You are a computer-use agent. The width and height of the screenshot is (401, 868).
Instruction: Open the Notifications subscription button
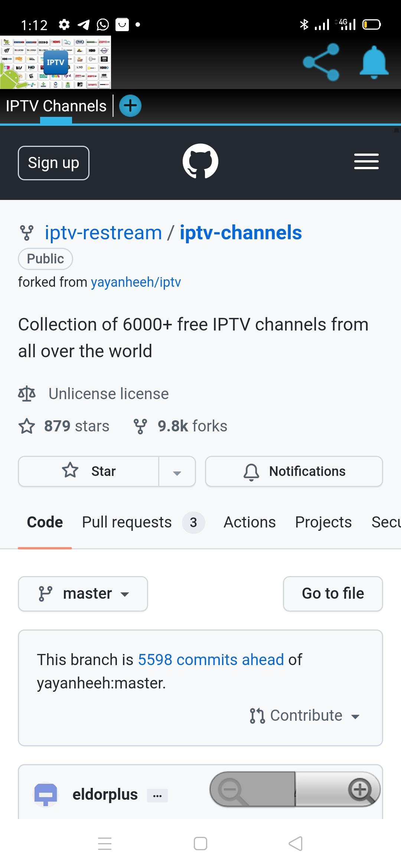tap(294, 471)
